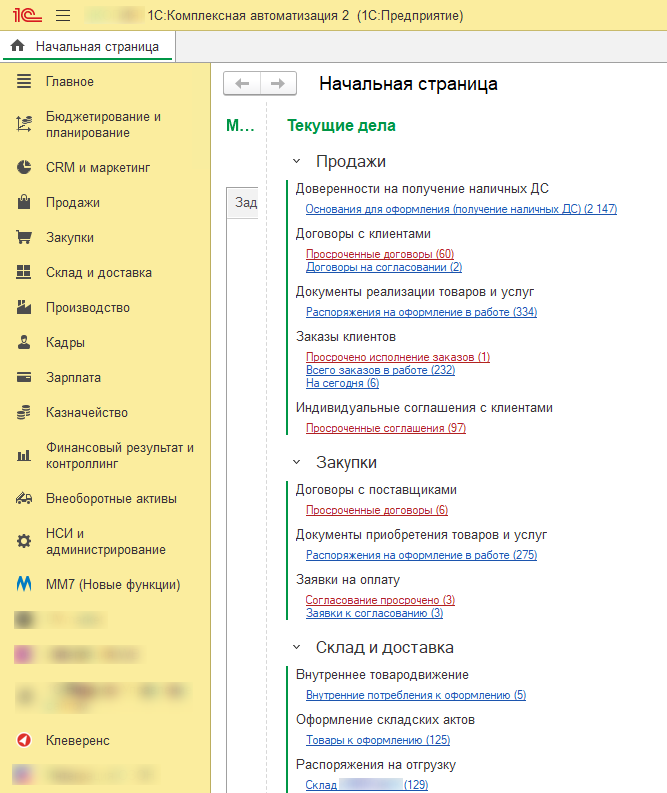Open the Производство section label
Viewport: 667px width, 793px height.
(x=88, y=307)
